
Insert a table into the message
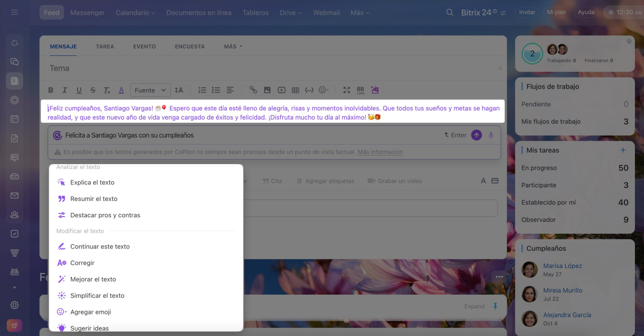(x=295, y=90)
